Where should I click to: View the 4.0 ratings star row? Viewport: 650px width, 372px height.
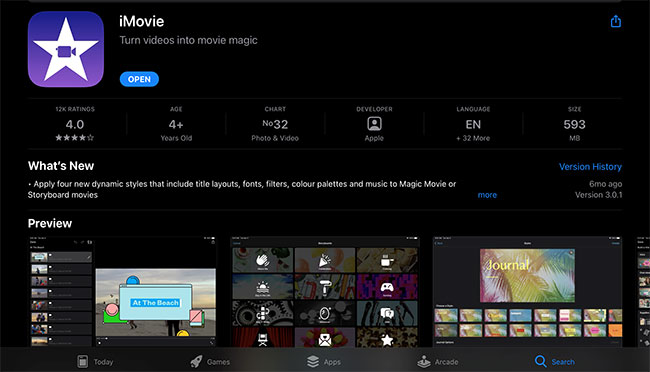point(75,138)
